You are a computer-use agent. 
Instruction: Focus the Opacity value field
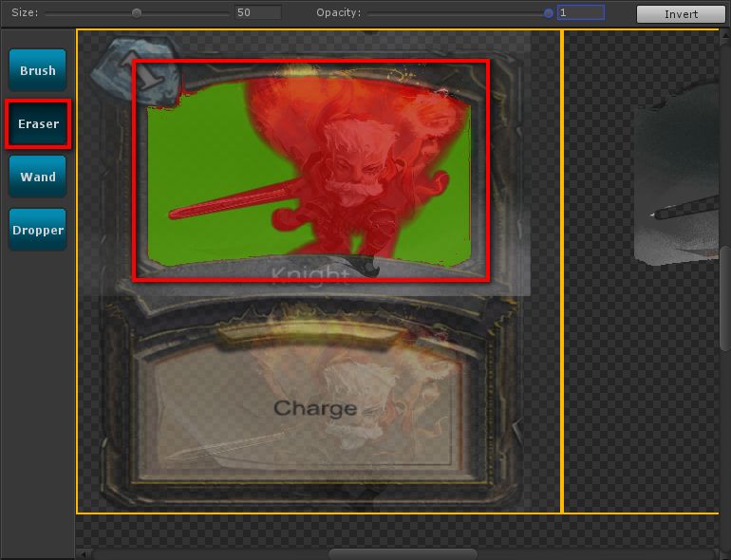pyautogui.click(x=581, y=12)
